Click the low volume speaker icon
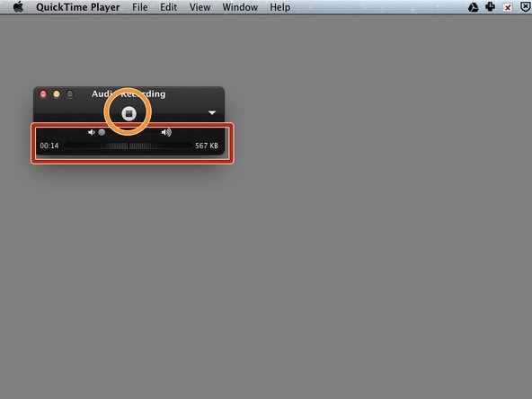The image size is (532, 399). 92,132
